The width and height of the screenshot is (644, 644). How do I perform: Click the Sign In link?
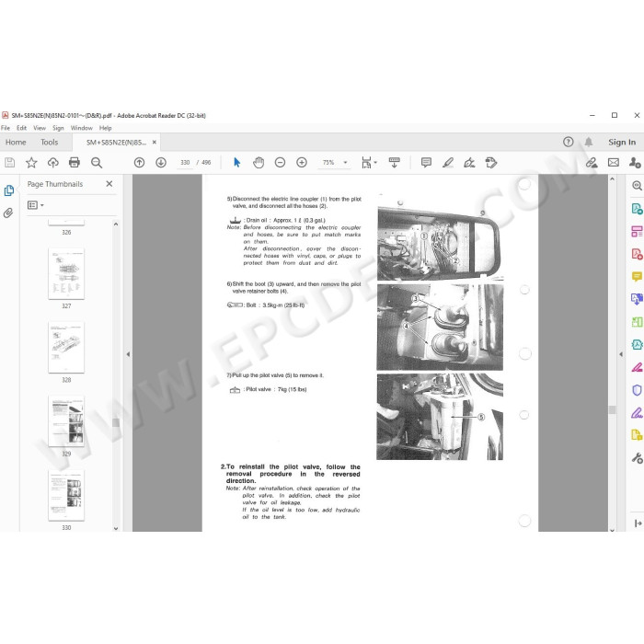pyautogui.click(x=622, y=142)
